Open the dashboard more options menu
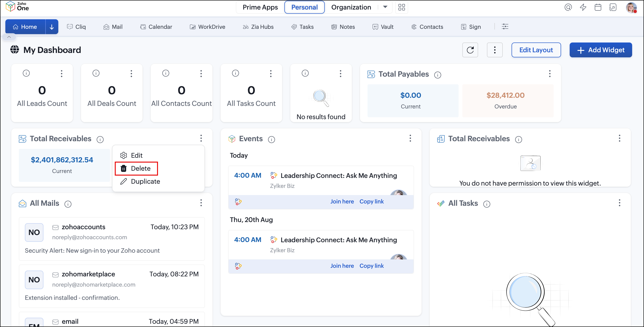Screen dimensions: 644x327 coord(495,50)
